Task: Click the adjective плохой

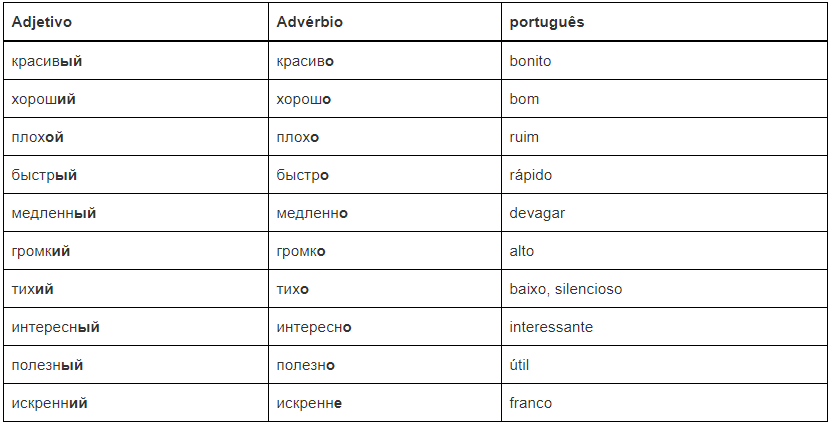Action: [38, 137]
